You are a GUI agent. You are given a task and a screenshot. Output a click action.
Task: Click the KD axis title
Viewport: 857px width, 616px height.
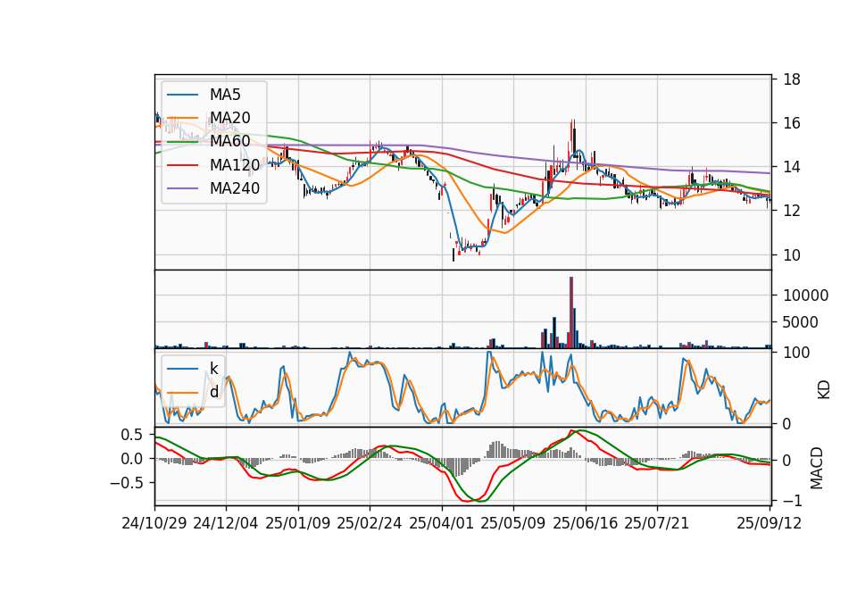824,389
